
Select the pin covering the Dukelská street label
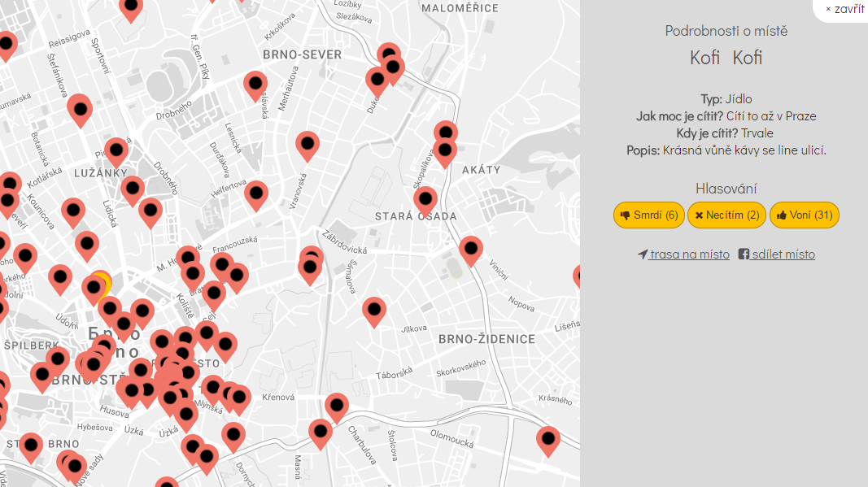(377, 82)
